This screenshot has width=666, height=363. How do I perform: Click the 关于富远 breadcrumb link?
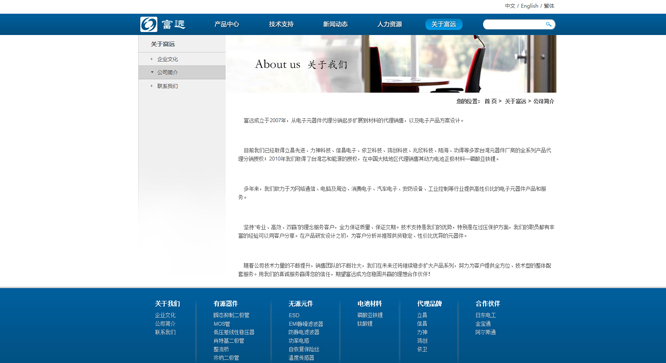(515, 101)
